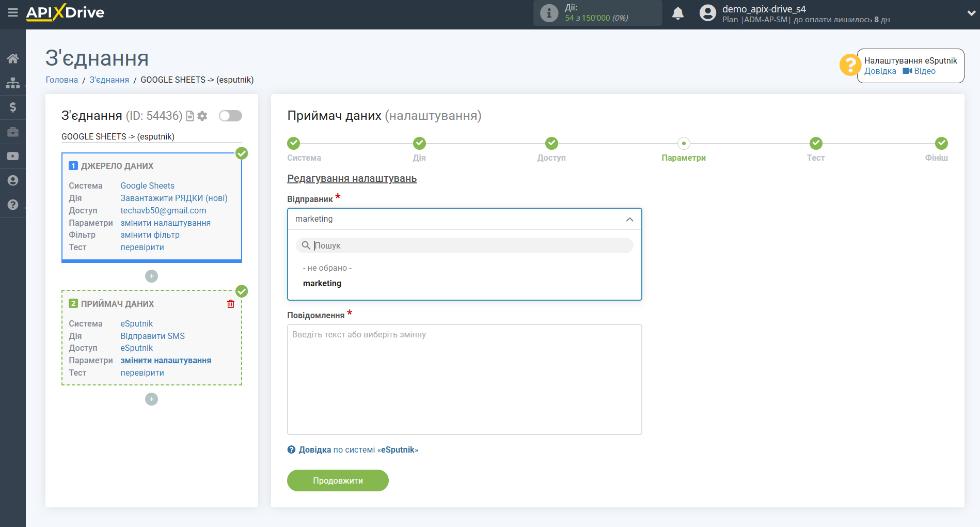Click source перевірити test link
This screenshot has width=980, height=527.
(x=142, y=247)
